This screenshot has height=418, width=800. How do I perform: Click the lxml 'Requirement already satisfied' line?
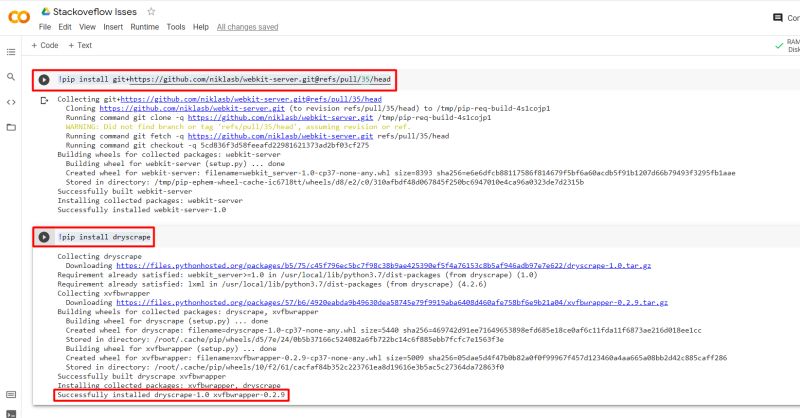click(272, 284)
